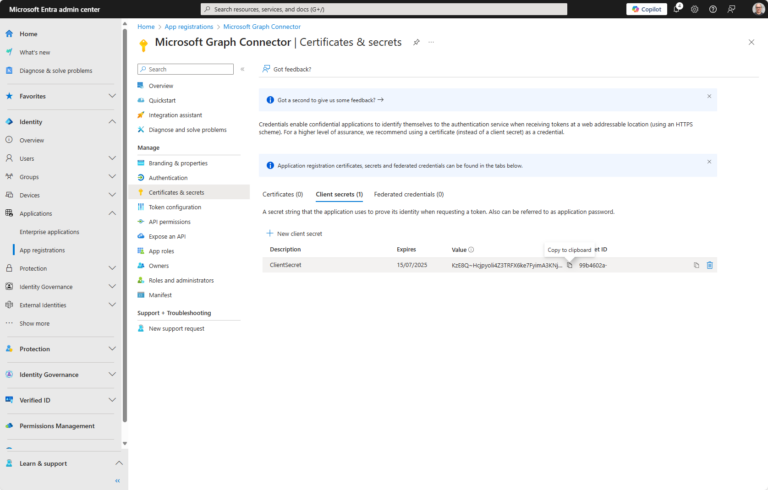Collapse the Applications menu
Image resolution: width=768 pixels, height=490 pixels.
pos(112,213)
